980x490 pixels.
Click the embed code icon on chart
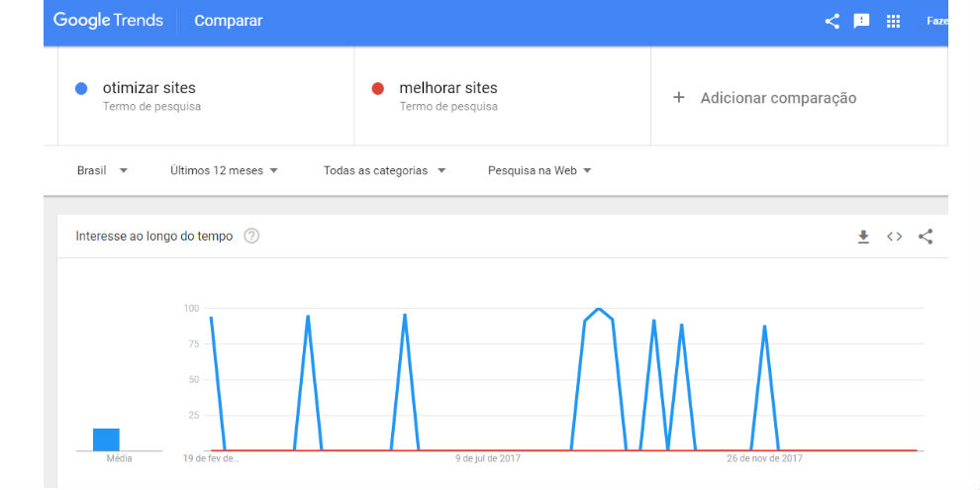(x=895, y=237)
